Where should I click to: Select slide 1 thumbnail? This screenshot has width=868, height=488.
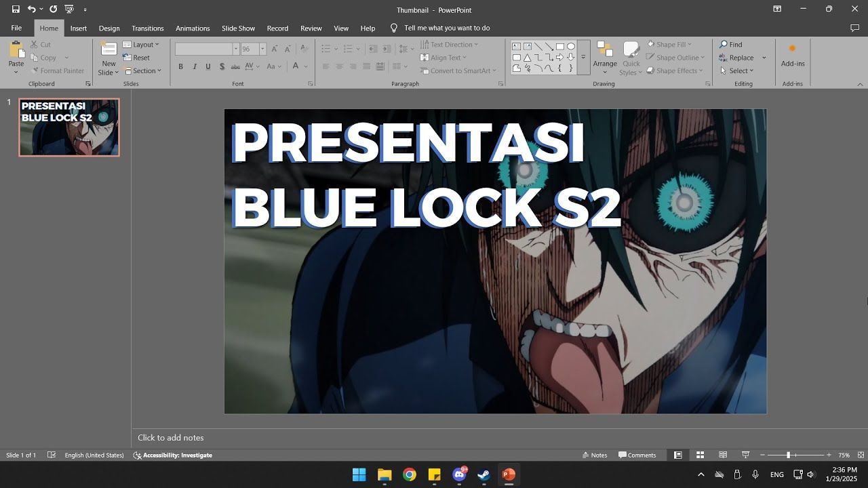pos(69,127)
